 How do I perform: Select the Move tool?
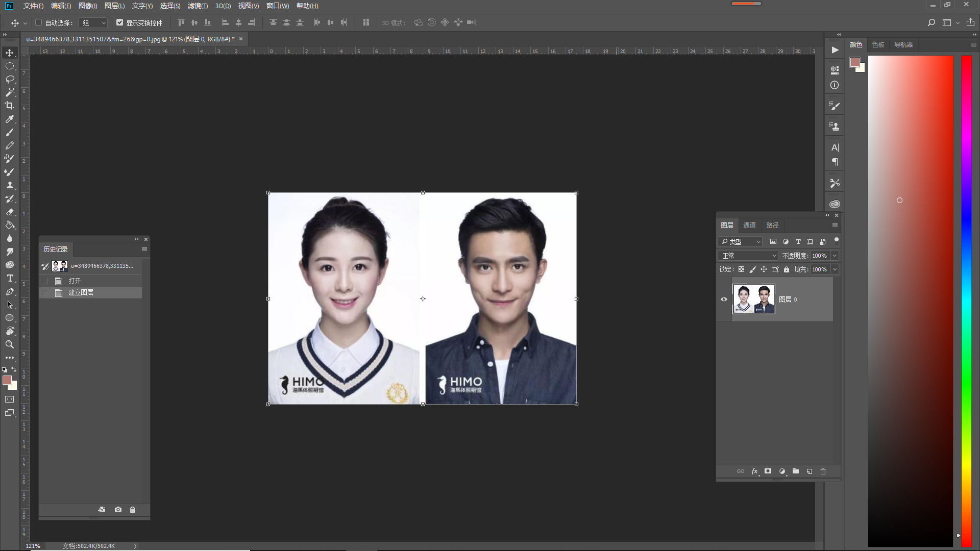tap(10, 53)
